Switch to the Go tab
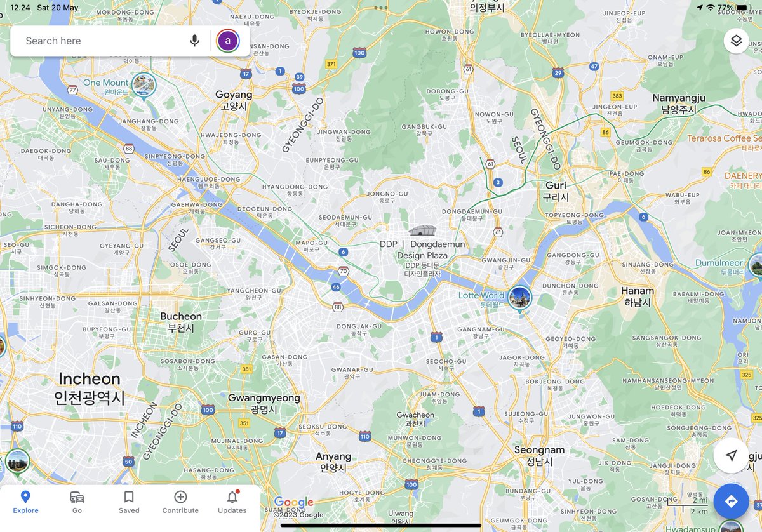 [77, 502]
